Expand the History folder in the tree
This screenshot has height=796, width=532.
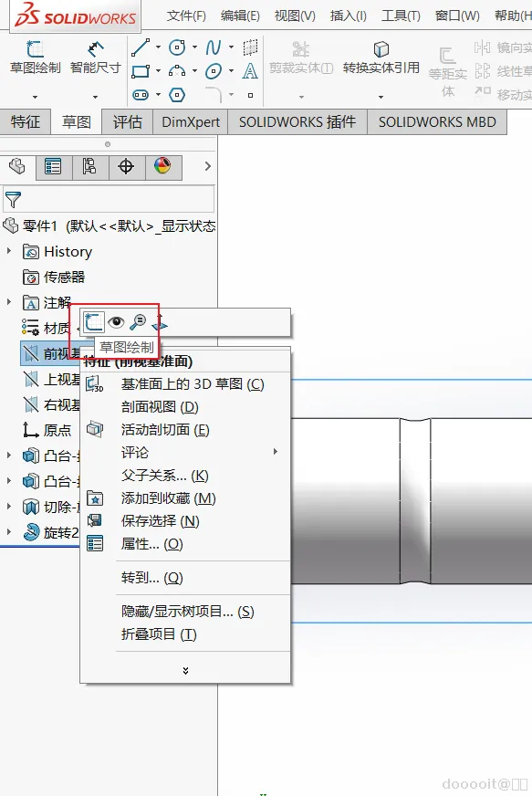pyautogui.click(x=8, y=251)
